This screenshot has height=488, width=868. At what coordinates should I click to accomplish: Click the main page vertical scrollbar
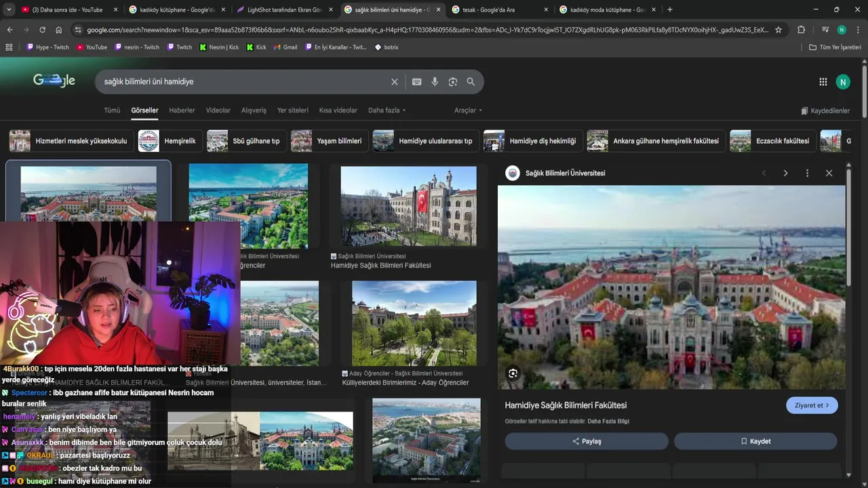click(865, 91)
